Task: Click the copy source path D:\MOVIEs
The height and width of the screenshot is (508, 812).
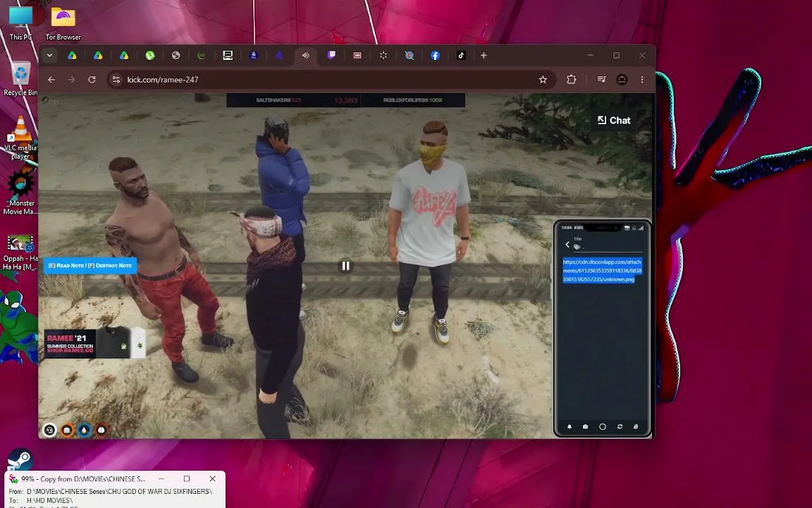Action: 120,491
